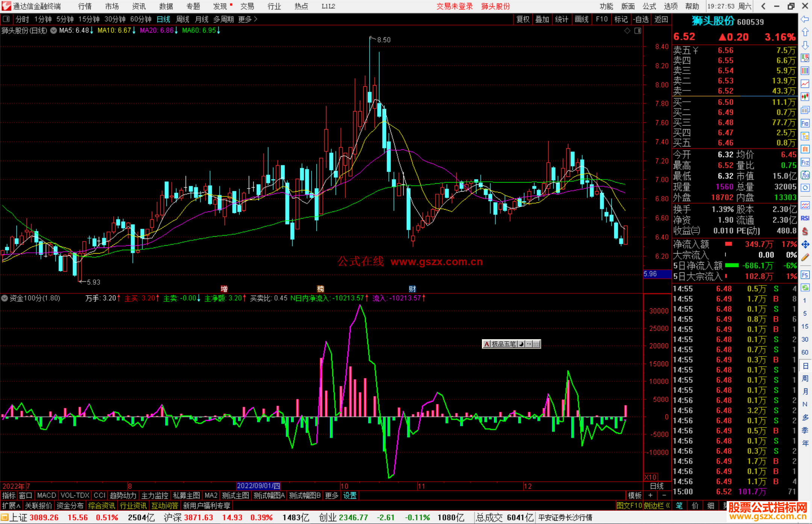Click the green refresh icon in sidebar
812x524 pixels.
tap(805, 288)
